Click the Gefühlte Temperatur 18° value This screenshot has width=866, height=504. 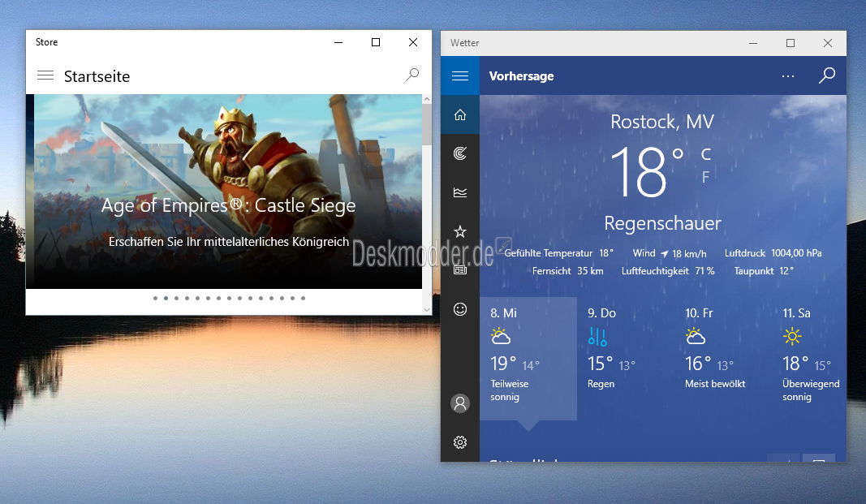pyautogui.click(x=559, y=253)
